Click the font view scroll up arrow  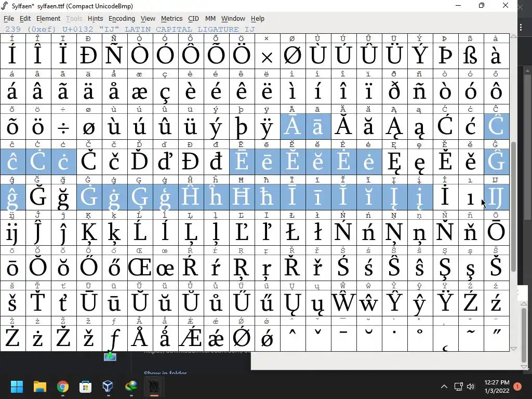514,36
